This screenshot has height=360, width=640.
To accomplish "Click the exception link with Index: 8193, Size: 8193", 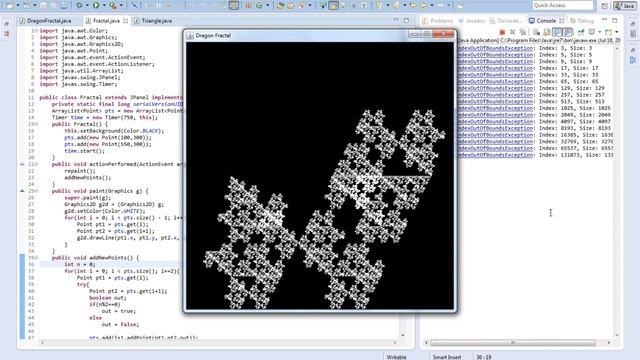I will tap(495, 128).
